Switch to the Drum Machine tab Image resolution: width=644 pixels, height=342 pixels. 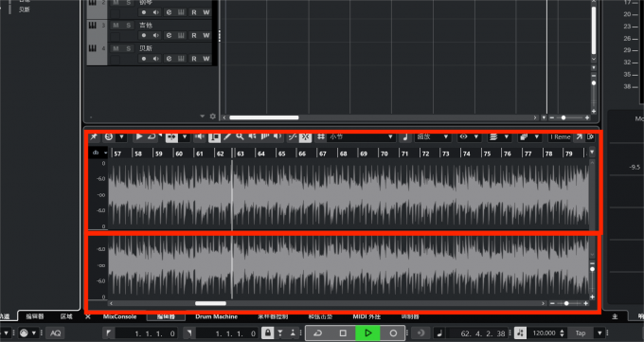point(217,316)
